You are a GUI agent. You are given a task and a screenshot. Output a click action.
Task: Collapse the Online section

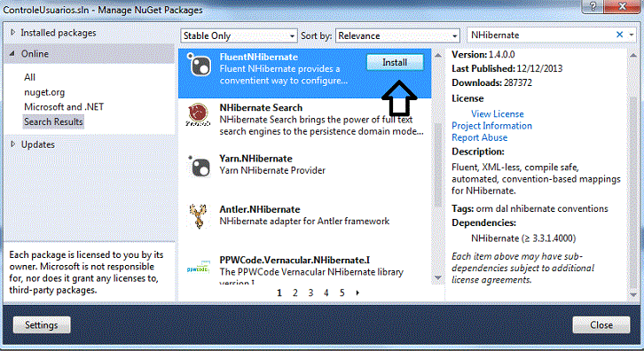pyautogui.click(x=12, y=54)
